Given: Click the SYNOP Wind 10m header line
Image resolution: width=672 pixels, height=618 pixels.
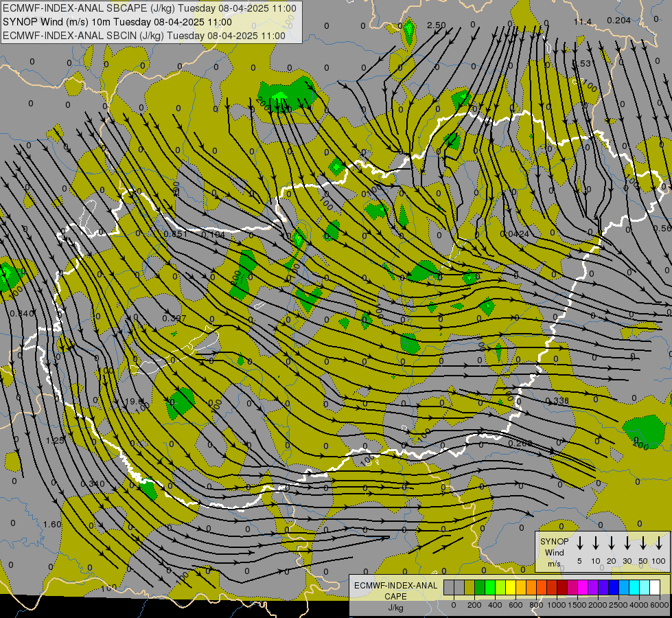Looking at the screenshot, I should tap(117, 22).
